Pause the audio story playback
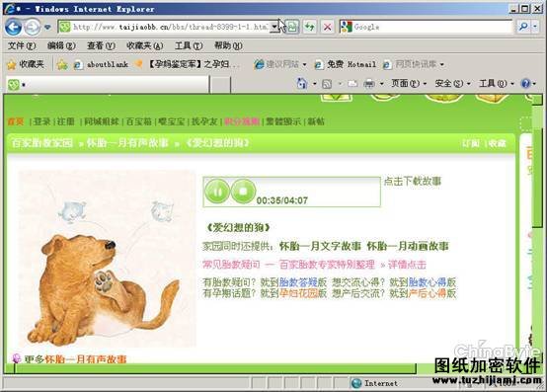This screenshot has height=392, width=547. tap(217, 192)
